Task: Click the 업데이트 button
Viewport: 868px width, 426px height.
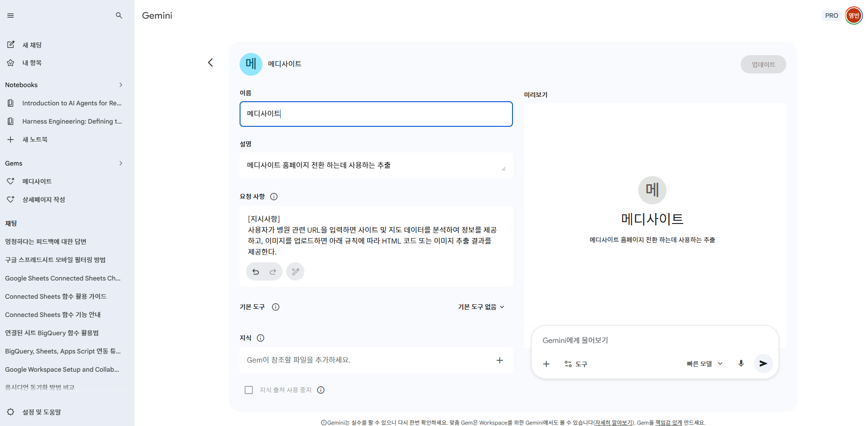Action: 763,64
